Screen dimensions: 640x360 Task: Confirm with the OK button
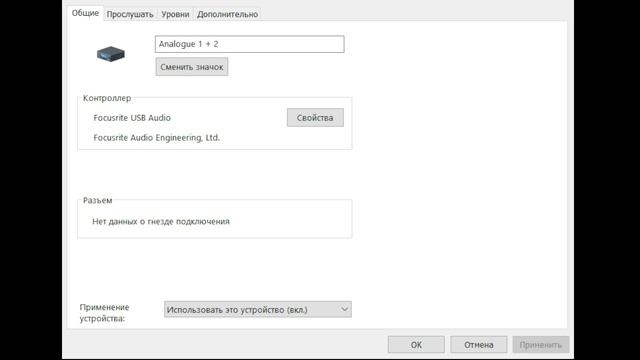(x=416, y=345)
